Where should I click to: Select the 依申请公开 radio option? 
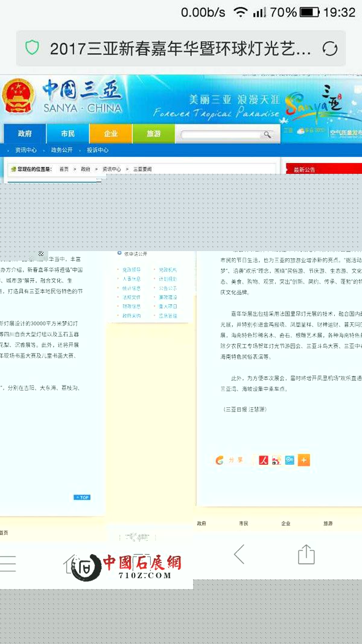pyautogui.click(x=119, y=254)
